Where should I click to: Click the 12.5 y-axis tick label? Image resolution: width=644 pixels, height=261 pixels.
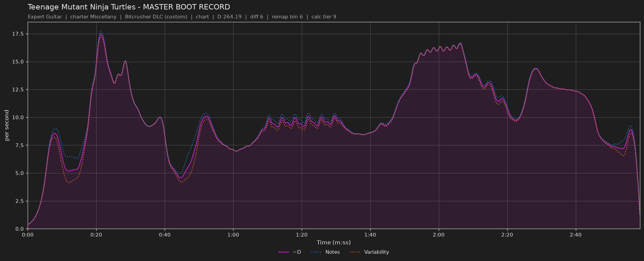click(x=18, y=90)
